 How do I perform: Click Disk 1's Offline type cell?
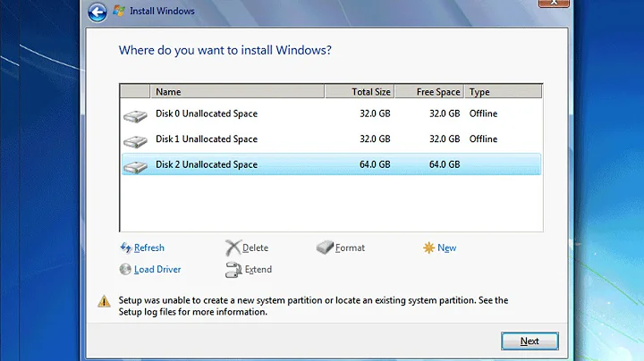(x=483, y=139)
